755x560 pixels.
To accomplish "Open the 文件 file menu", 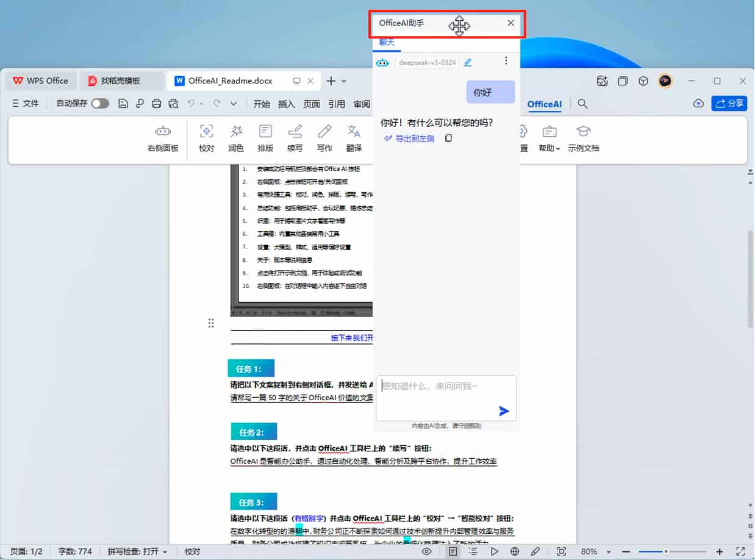I will coord(26,104).
